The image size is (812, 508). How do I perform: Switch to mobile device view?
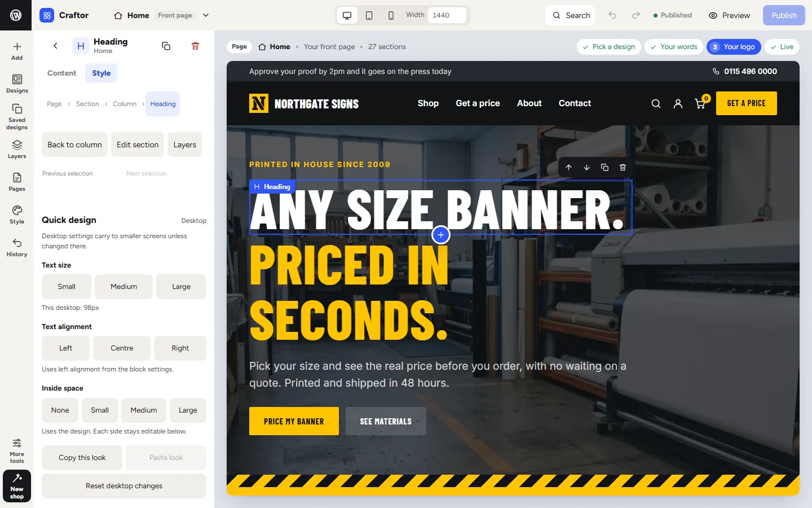pyautogui.click(x=391, y=15)
